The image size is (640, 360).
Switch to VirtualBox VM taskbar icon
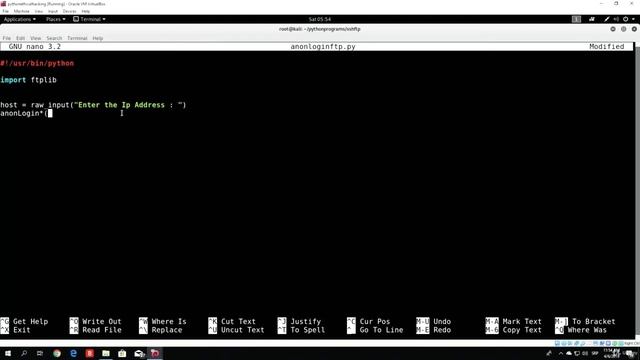coord(155,353)
